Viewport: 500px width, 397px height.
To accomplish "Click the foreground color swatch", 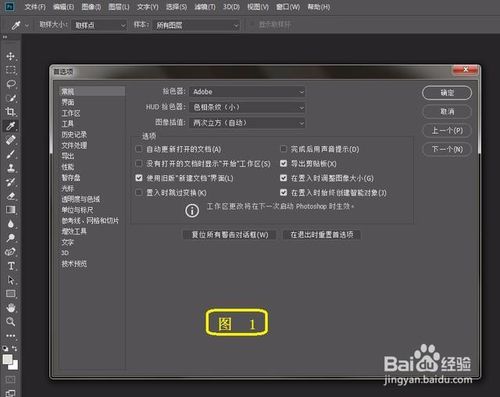I will 7,360.
